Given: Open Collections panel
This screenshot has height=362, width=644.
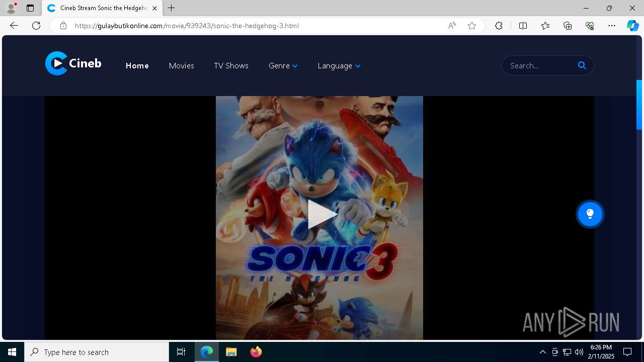Looking at the screenshot, I should [x=568, y=26].
